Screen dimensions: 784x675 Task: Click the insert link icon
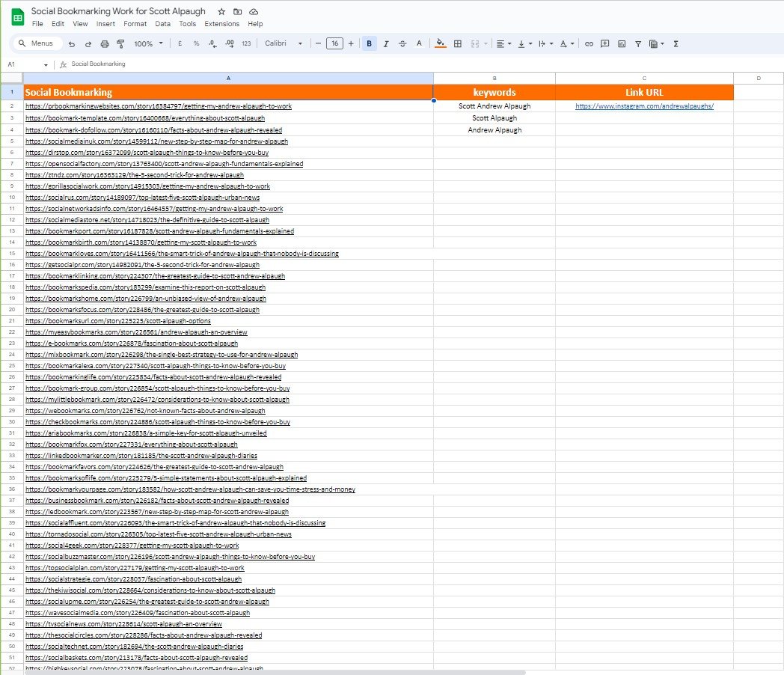pyautogui.click(x=589, y=44)
